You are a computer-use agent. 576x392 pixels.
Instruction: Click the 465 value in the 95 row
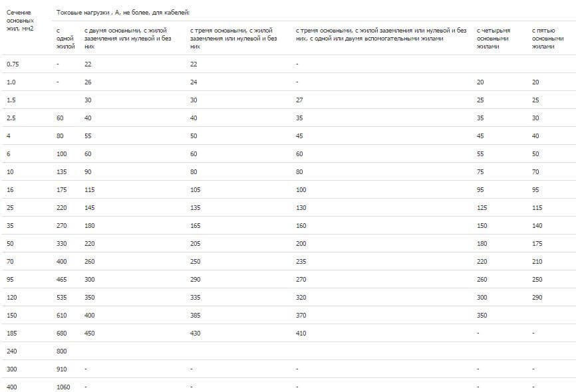(x=61, y=279)
